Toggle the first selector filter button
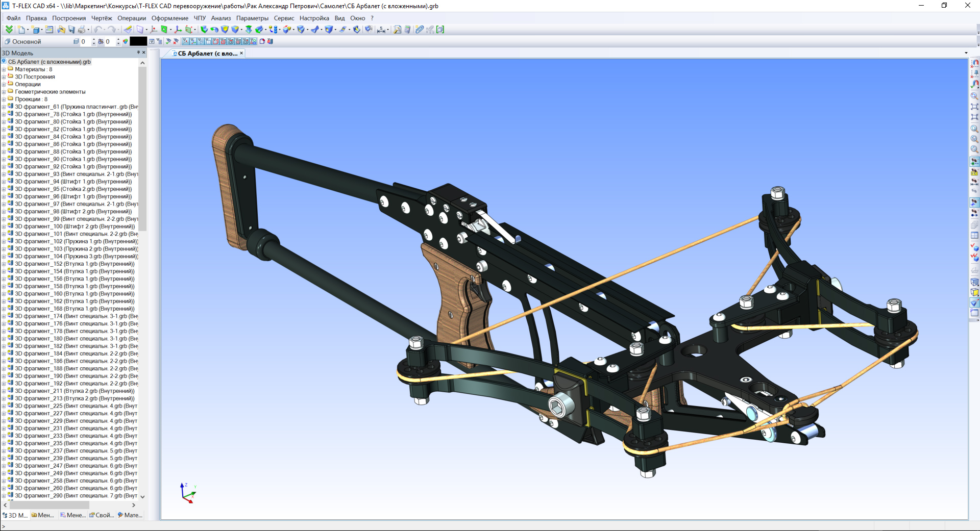The image size is (980, 531). (x=185, y=41)
